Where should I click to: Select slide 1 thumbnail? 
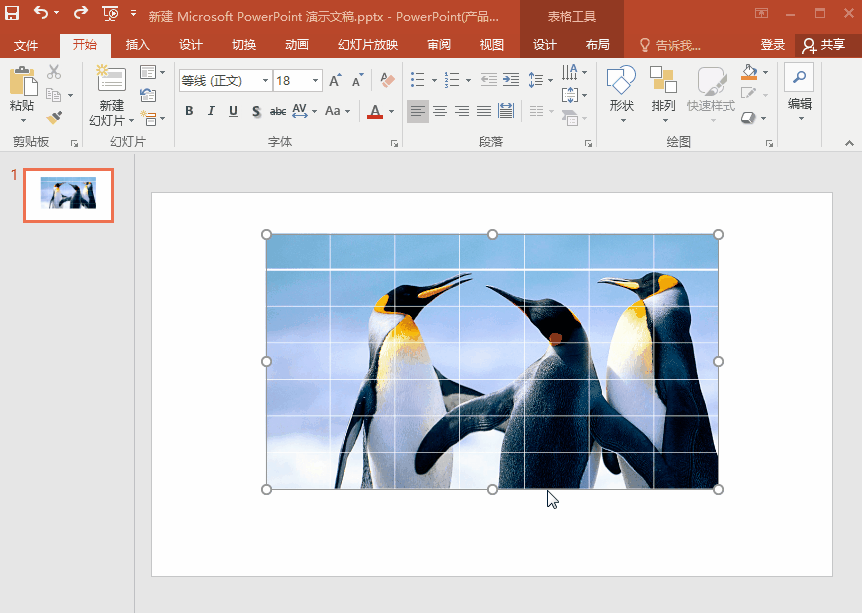click(68, 195)
